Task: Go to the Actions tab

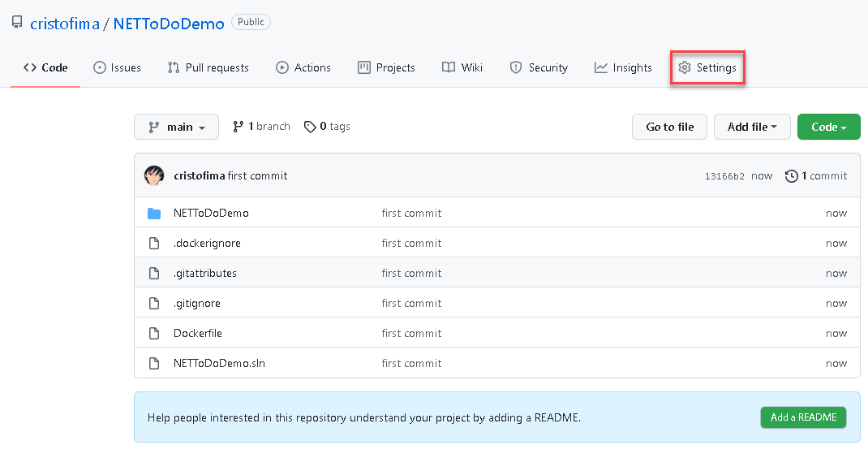Action: (303, 67)
